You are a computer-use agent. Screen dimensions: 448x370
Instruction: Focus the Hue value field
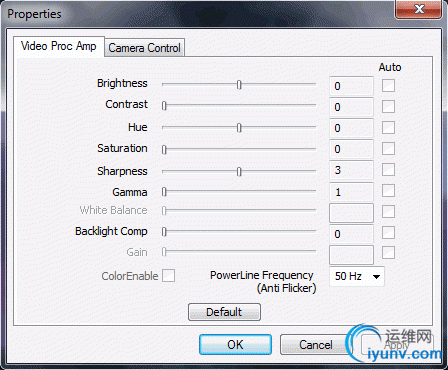351,128
